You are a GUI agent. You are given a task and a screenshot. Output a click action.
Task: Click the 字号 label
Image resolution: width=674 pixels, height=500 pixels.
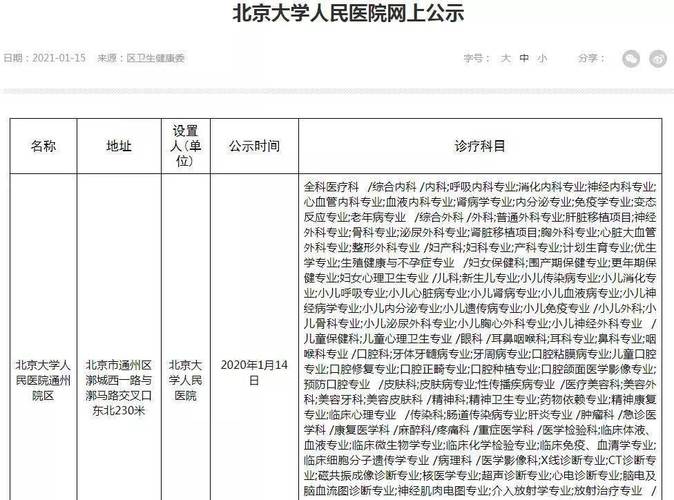(x=477, y=58)
